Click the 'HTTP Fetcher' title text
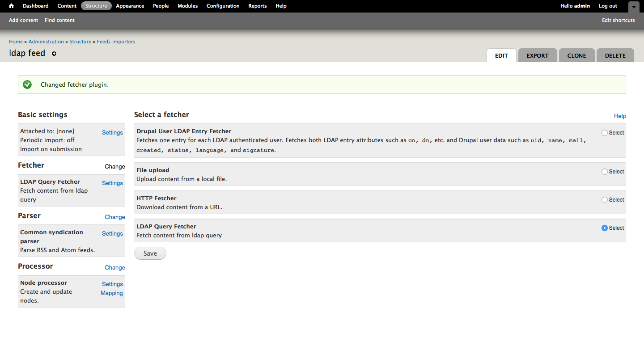 click(157, 198)
